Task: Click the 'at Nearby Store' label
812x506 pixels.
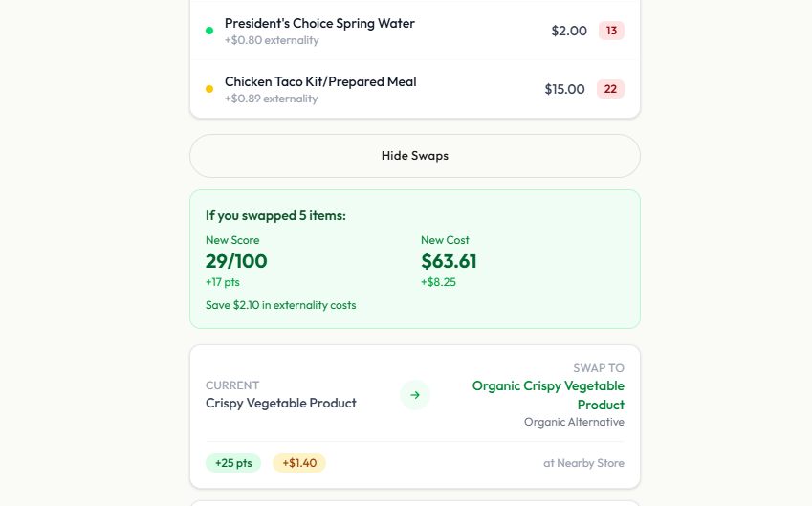Action: click(583, 463)
